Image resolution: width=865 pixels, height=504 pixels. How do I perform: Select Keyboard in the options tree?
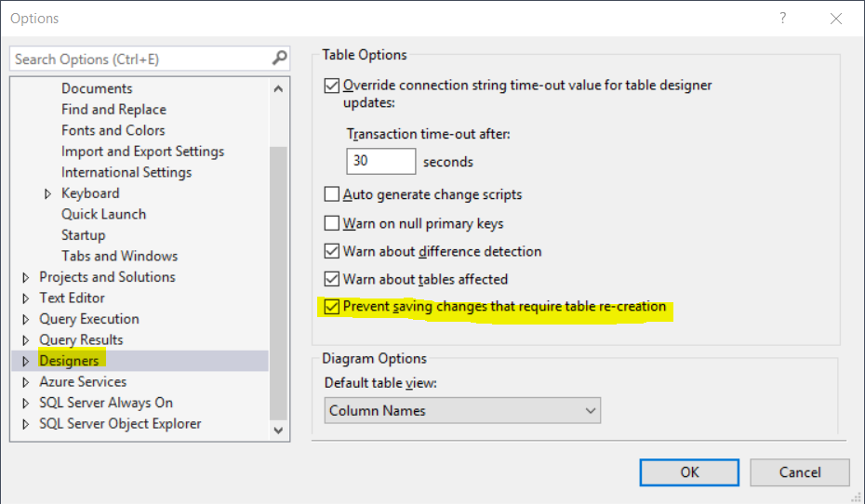point(90,193)
